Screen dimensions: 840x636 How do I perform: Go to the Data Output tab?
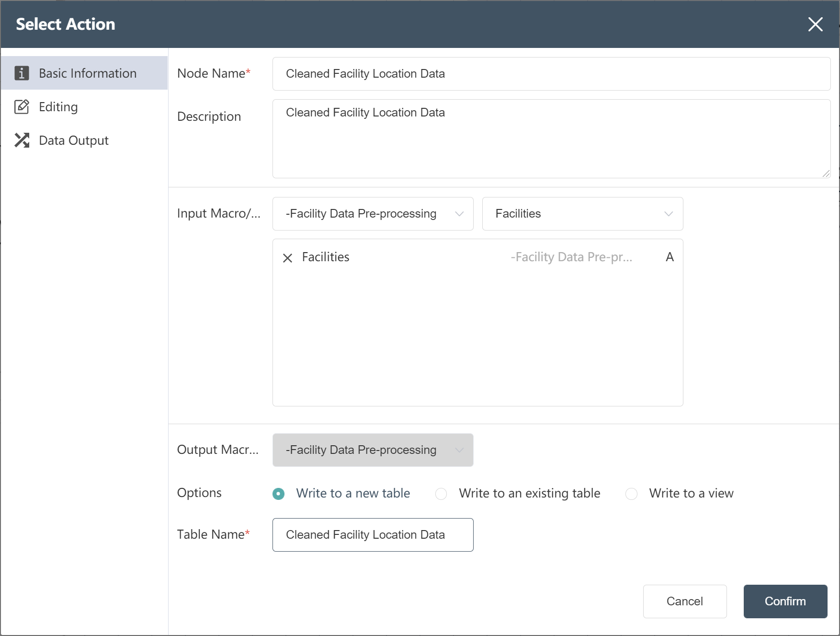(84, 140)
